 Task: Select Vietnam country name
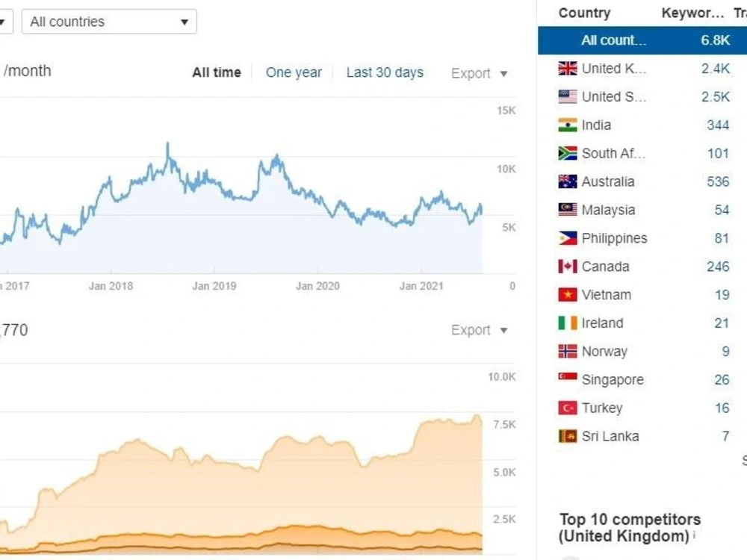tap(607, 295)
